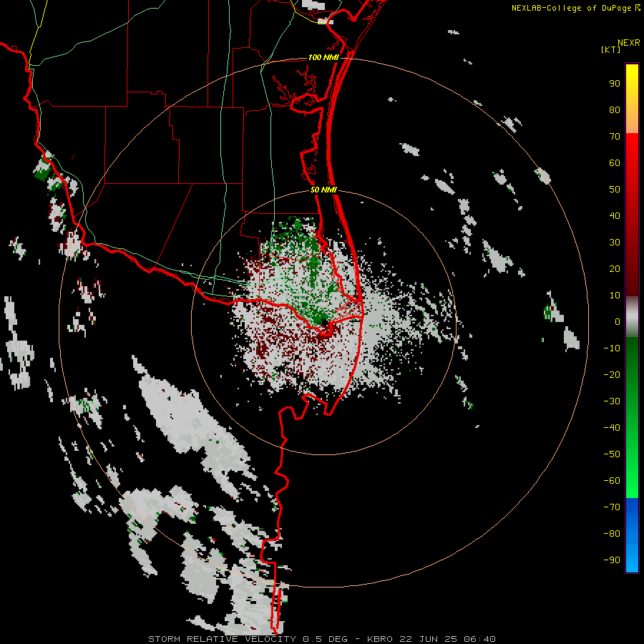
Task: Click the -40 value on the velocity scale
Action: (x=612, y=428)
